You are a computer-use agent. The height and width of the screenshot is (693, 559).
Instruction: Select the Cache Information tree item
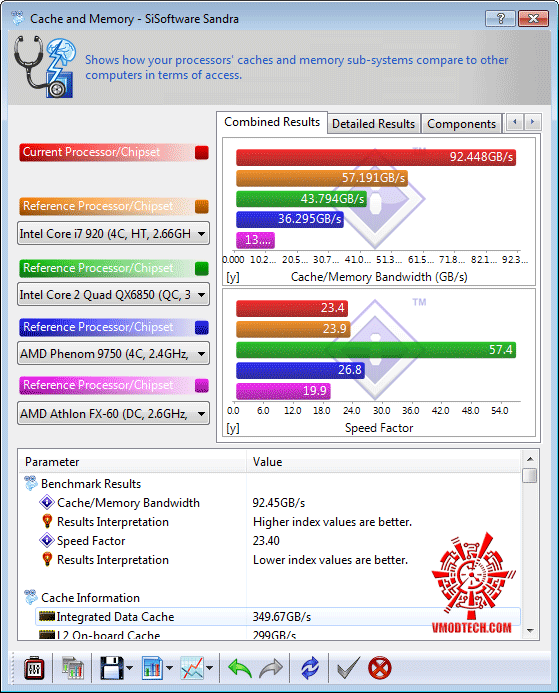coord(90,598)
